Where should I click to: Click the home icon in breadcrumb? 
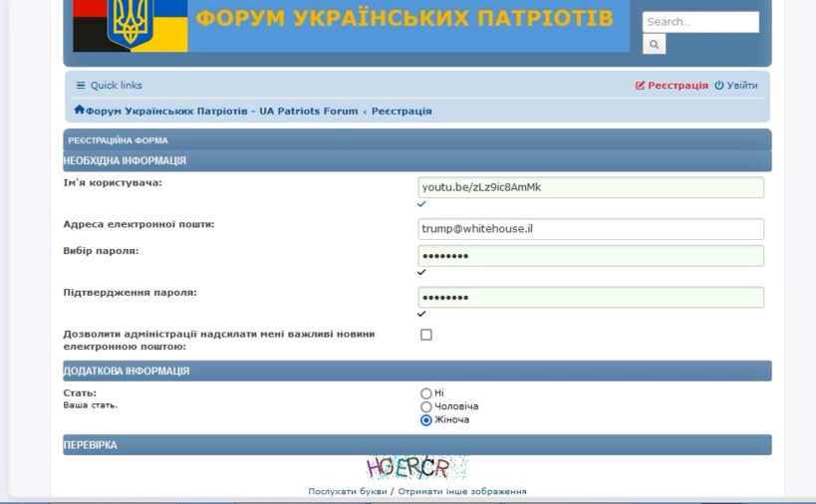click(x=79, y=110)
